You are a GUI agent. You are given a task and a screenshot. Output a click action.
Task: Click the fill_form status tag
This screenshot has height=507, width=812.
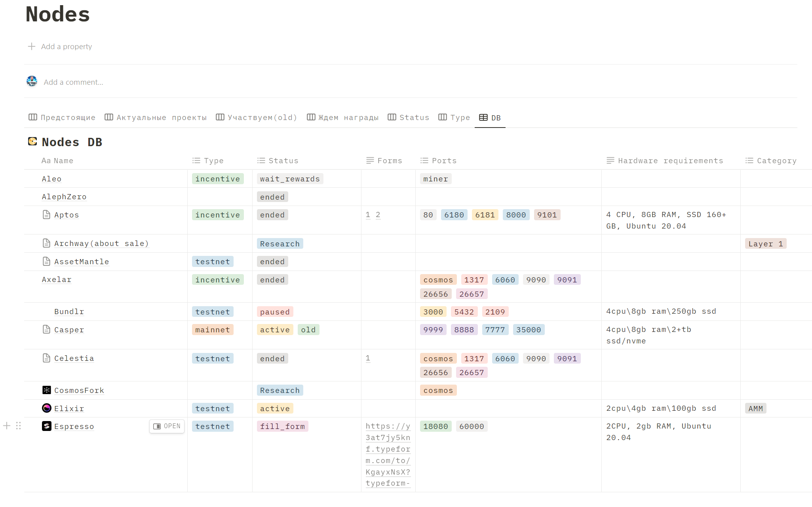(282, 426)
